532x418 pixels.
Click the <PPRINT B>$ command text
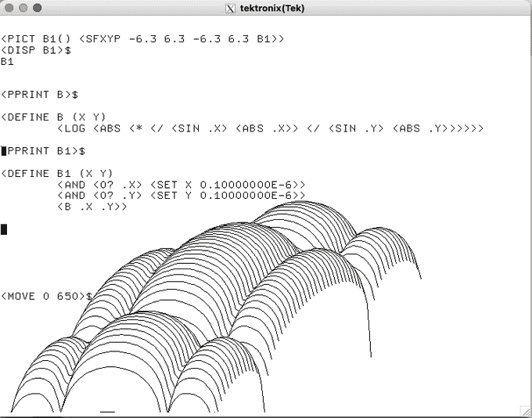[x=39, y=95]
